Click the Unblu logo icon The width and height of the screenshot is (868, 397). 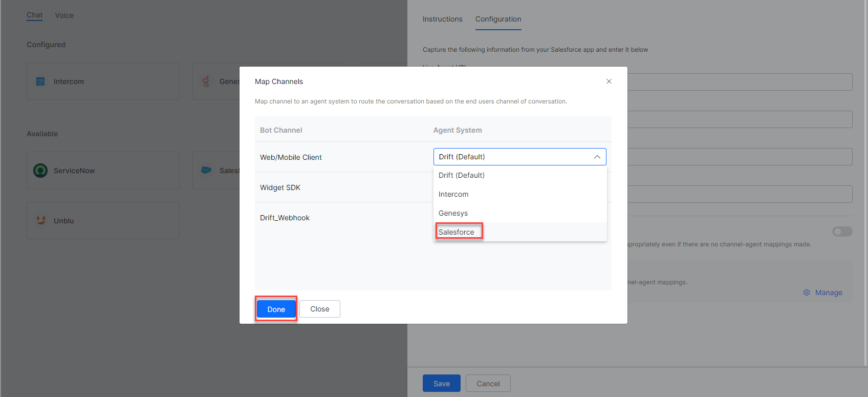tap(40, 220)
